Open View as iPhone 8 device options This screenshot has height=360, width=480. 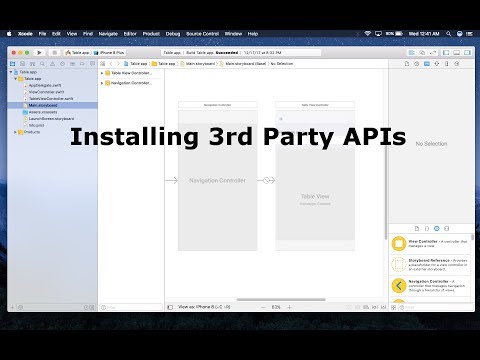tap(204, 307)
